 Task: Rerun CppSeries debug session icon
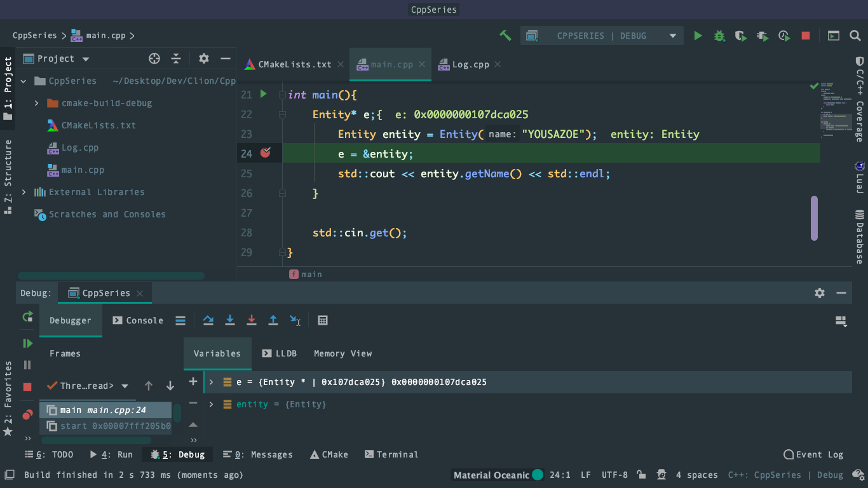point(27,316)
